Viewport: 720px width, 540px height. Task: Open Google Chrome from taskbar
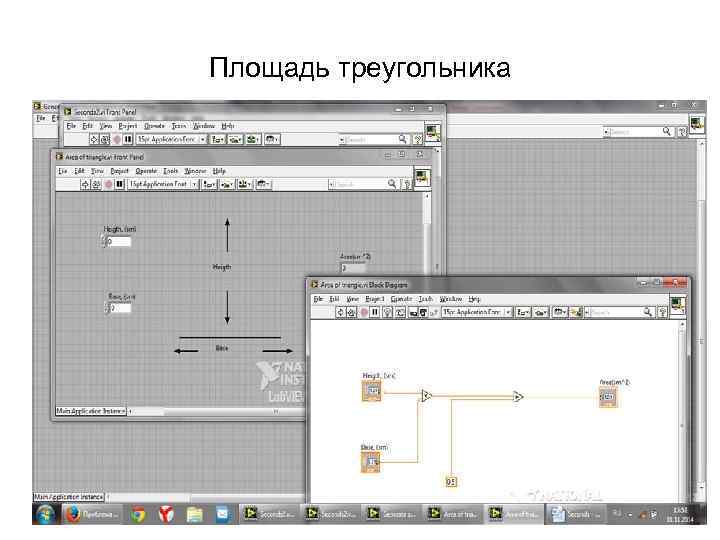pyautogui.click(x=138, y=515)
